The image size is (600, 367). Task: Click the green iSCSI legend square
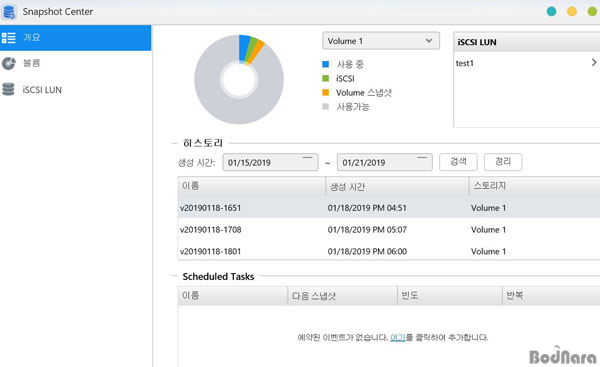(326, 78)
